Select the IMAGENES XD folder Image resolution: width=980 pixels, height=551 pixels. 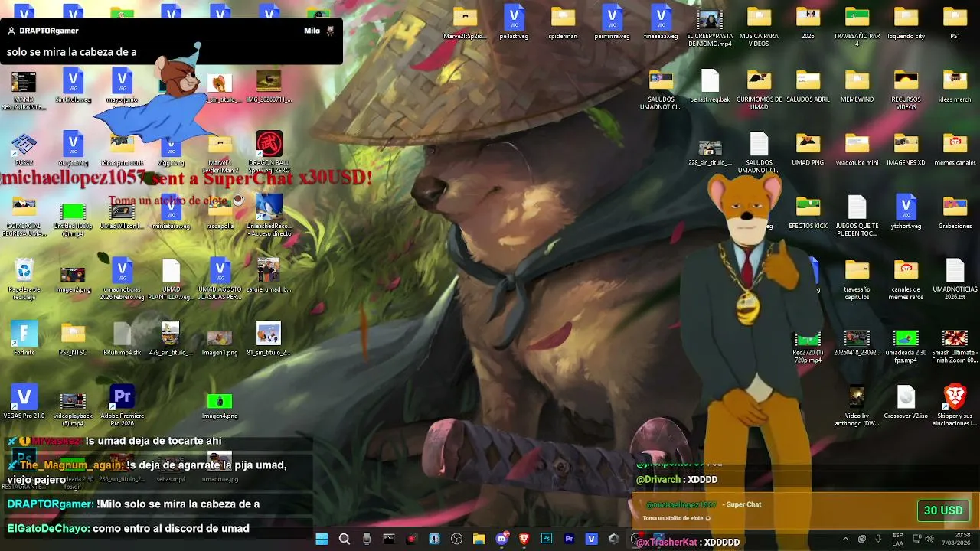click(x=906, y=149)
